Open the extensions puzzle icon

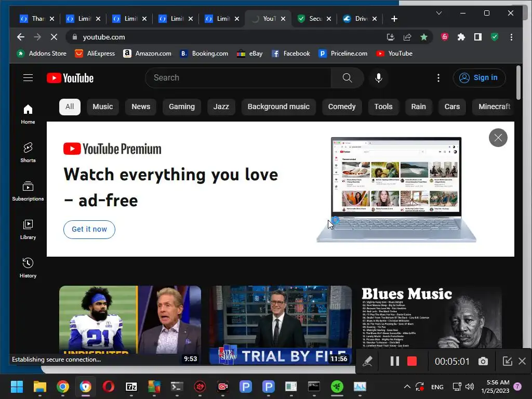tap(461, 37)
